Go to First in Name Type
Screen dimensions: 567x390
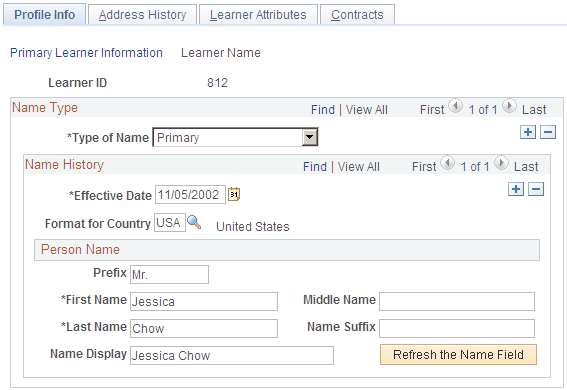coord(432,110)
